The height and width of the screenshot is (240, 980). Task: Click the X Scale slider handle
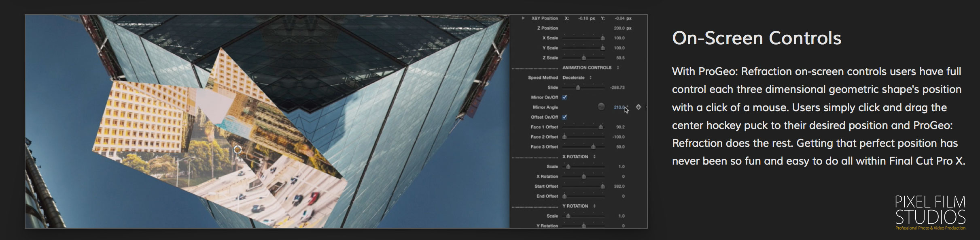pos(602,38)
